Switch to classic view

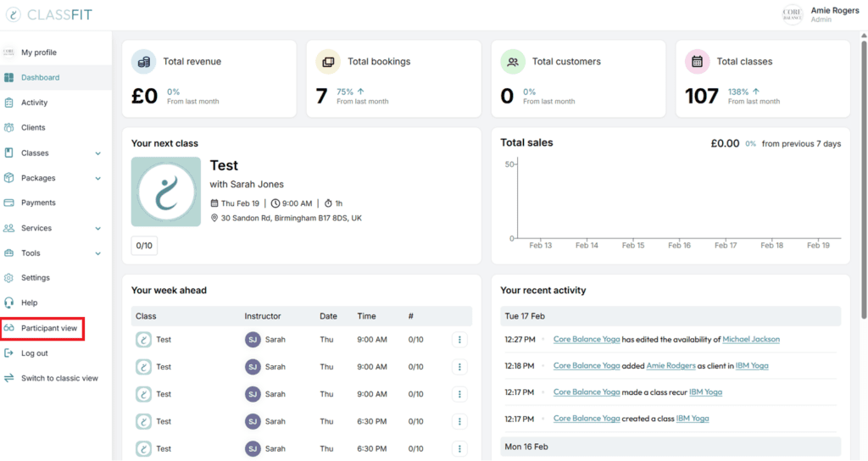[59, 379]
